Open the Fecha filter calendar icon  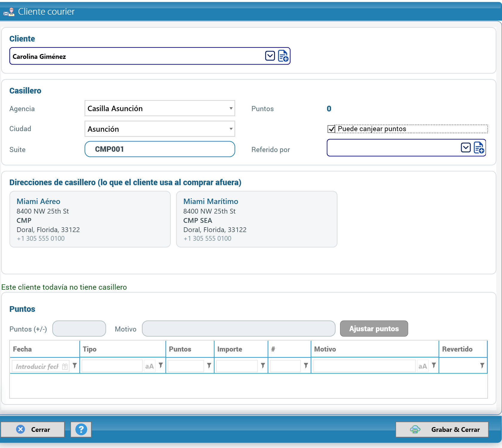tap(65, 366)
